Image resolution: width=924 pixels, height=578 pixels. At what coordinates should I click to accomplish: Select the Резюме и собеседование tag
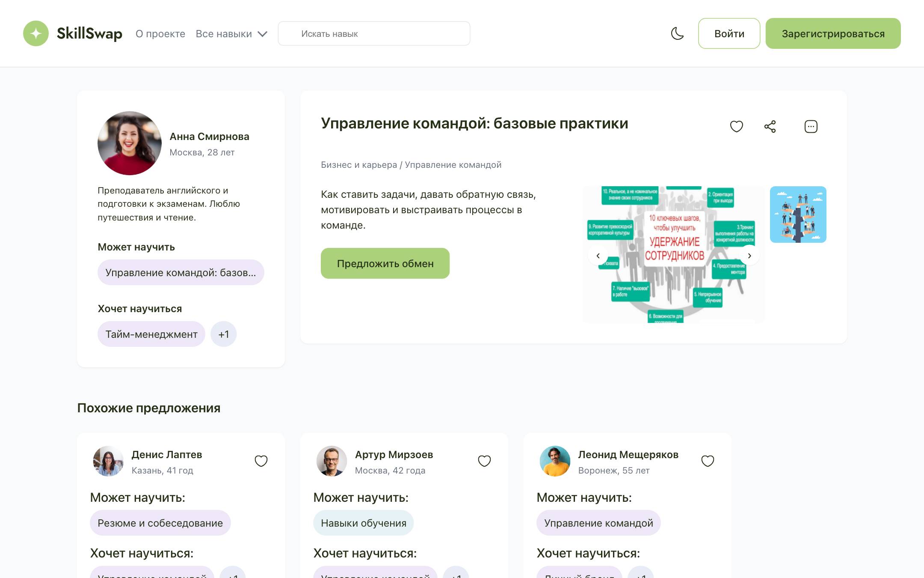pyautogui.click(x=160, y=523)
